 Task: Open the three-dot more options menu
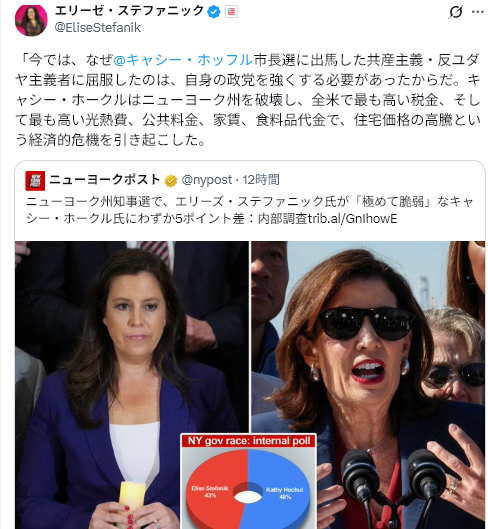(x=478, y=12)
